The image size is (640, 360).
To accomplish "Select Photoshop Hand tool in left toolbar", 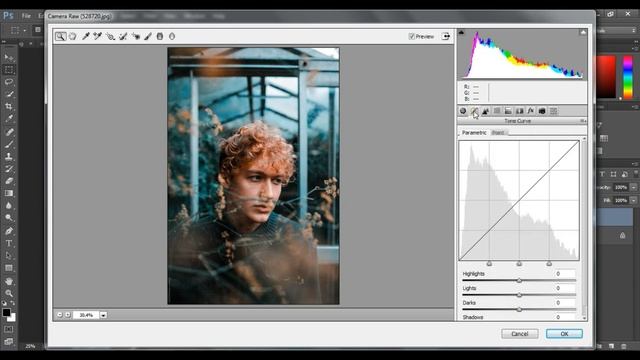I will click(x=9, y=281).
